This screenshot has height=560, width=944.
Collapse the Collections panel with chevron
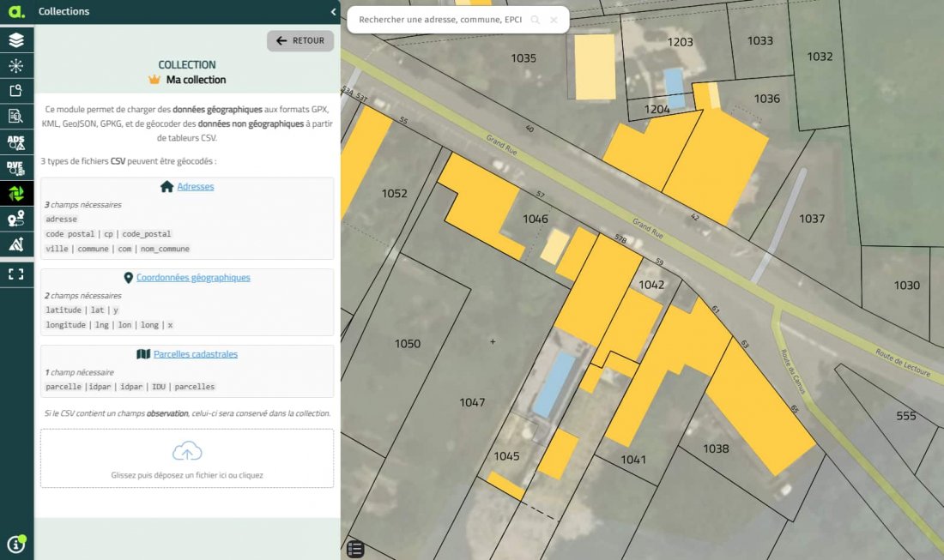click(x=333, y=12)
